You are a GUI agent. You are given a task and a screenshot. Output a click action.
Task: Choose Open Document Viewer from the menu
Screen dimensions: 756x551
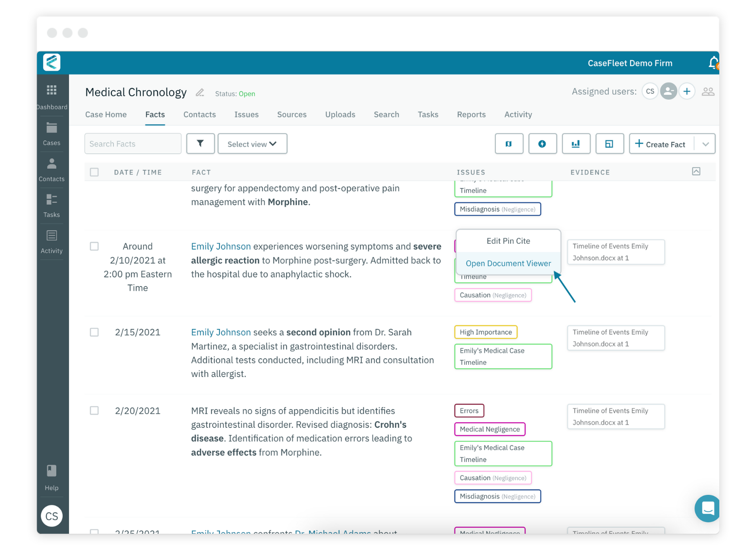pyautogui.click(x=508, y=263)
